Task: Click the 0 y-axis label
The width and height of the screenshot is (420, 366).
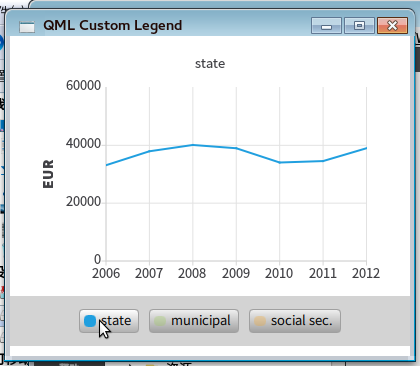Action: [x=97, y=259]
